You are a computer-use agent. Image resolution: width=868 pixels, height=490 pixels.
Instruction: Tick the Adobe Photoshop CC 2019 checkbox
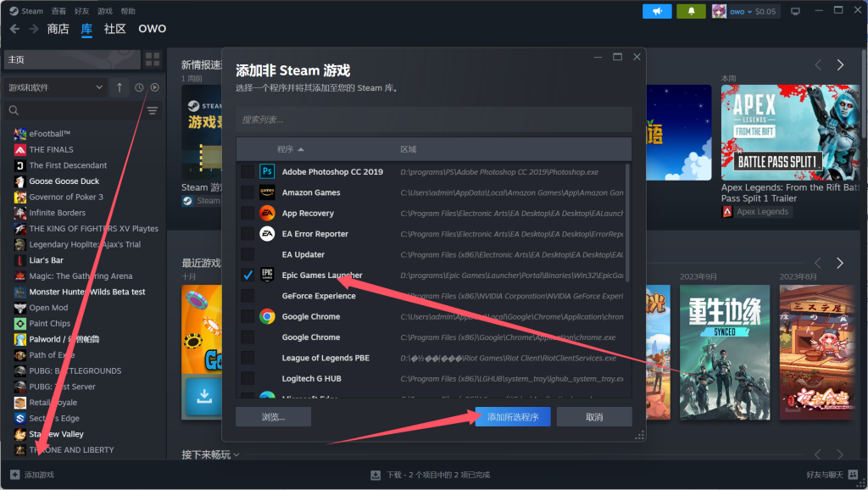tap(248, 172)
